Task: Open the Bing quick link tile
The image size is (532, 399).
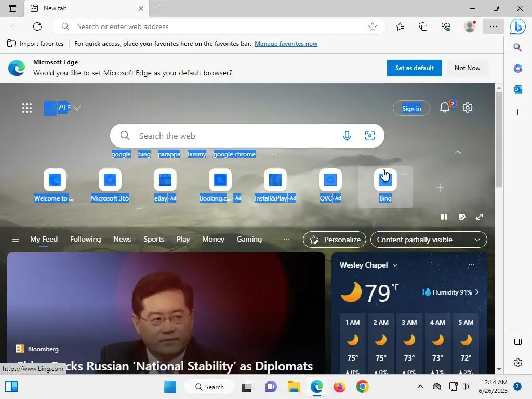Action: pyautogui.click(x=385, y=186)
